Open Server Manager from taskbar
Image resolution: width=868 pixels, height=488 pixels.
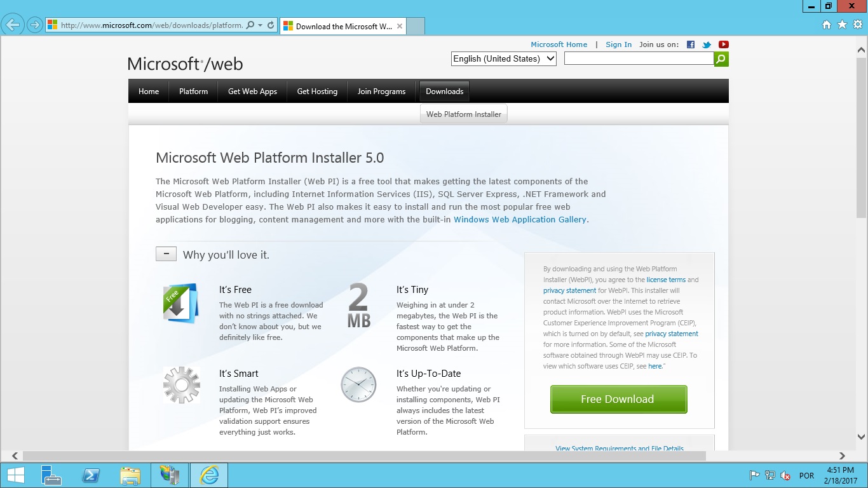(51, 475)
